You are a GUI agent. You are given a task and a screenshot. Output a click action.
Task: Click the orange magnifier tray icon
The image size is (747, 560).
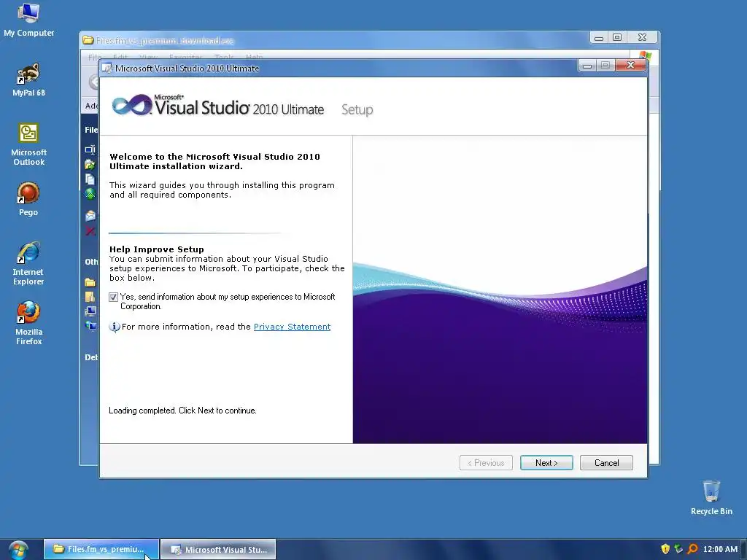693,549
